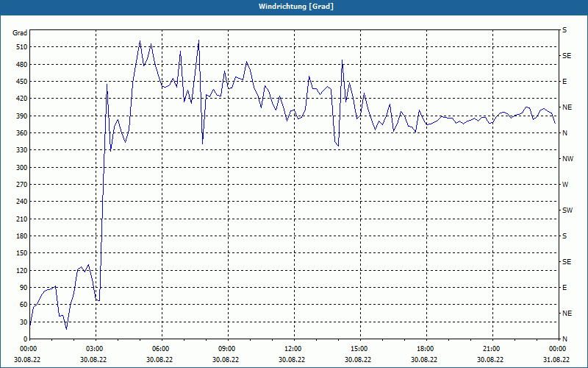Select the 510 value on the degree axis
This screenshot has width=588, height=368.
(22, 47)
